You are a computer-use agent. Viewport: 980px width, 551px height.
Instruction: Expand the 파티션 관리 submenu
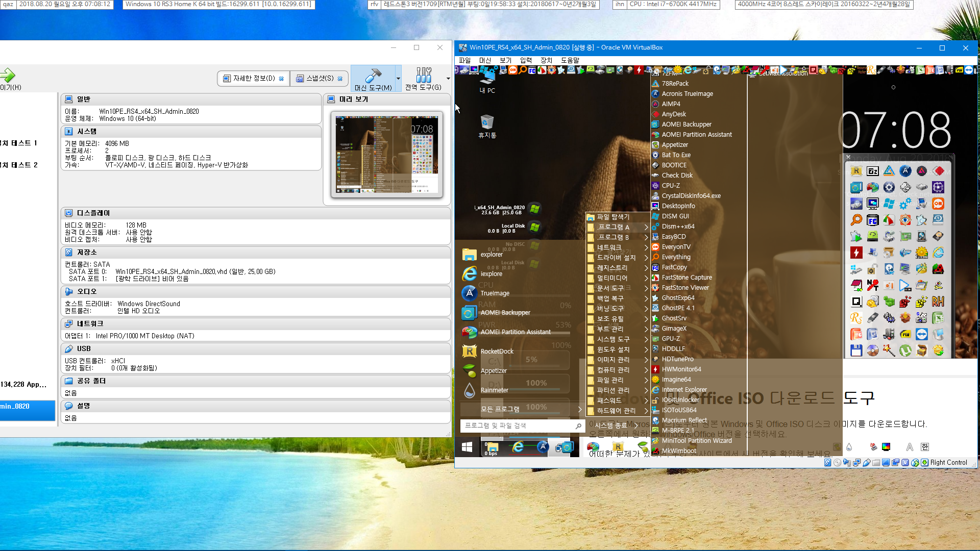point(618,390)
